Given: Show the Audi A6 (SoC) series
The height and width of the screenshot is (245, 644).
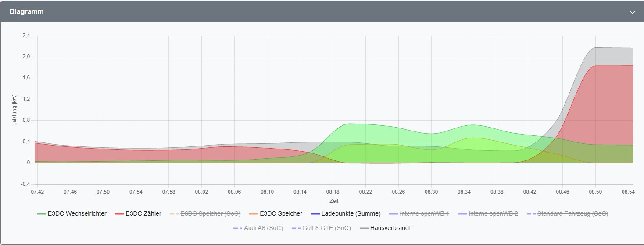Looking at the screenshot, I should (258, 228).
